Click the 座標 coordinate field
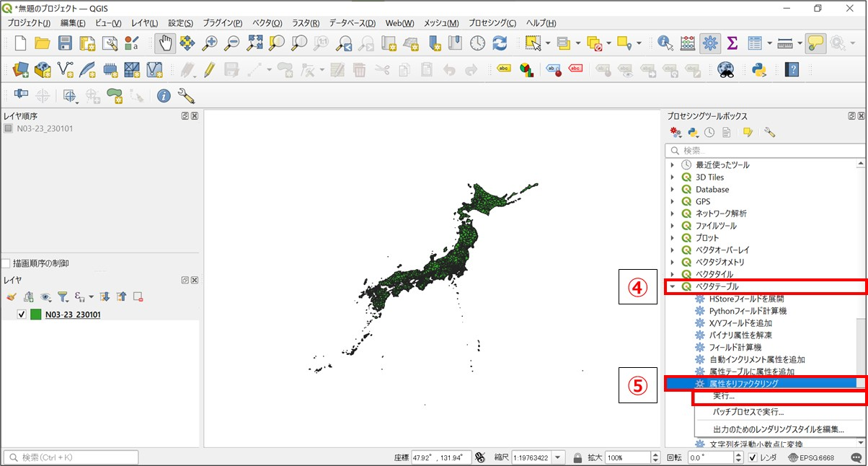The width and height of the screenshot is (868, 466). pos(442,458)
